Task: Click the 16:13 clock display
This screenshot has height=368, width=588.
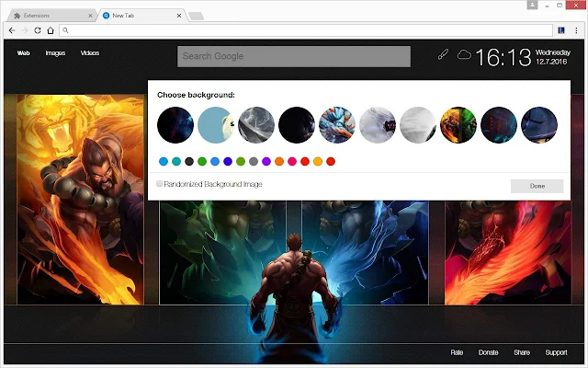Action: click(503, 57)
